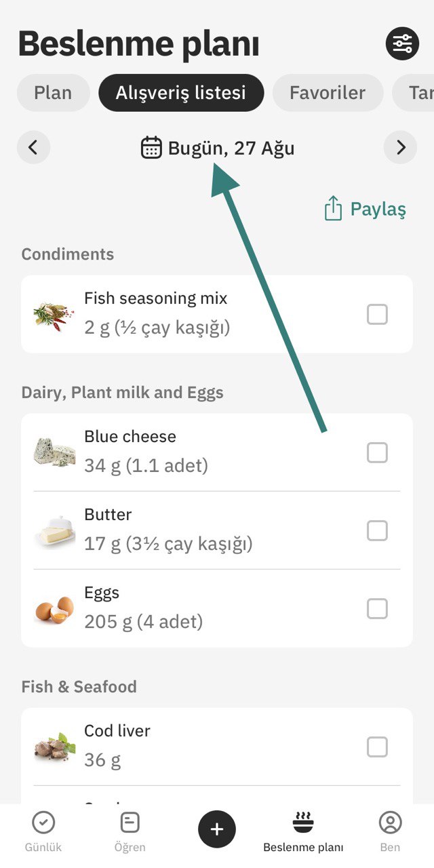
Task: Open the Öğren tab icon
Action: click(x=130, y=823)
